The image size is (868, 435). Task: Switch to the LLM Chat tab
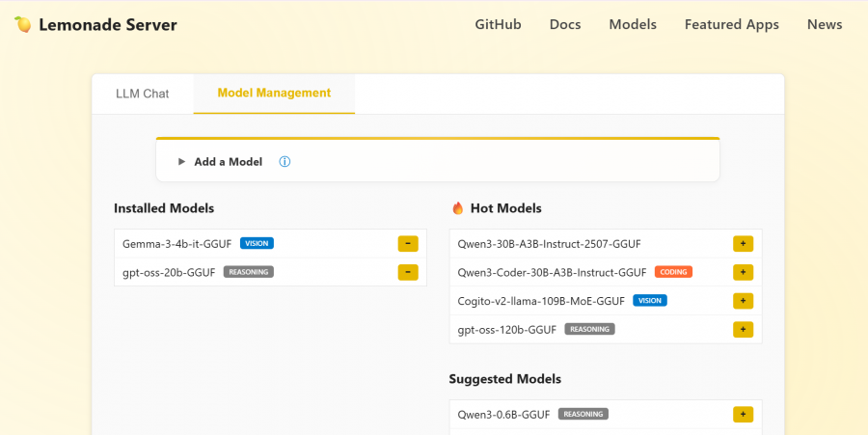tap(142, 94)
